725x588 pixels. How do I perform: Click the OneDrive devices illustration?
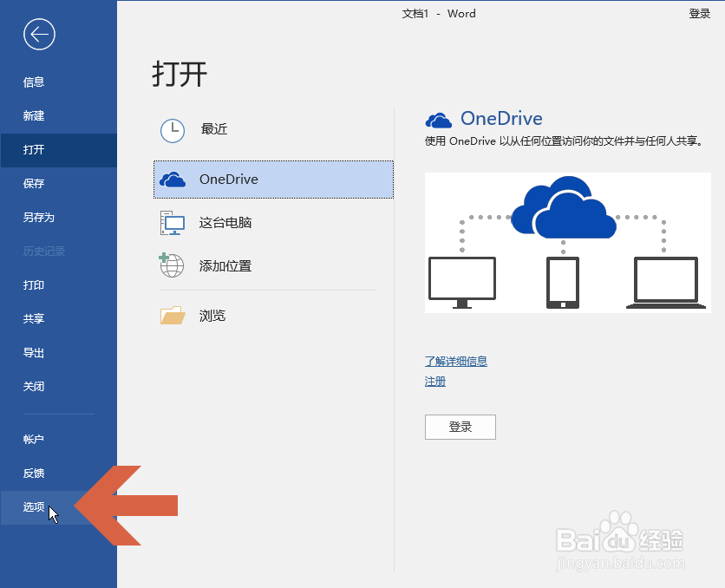click(568, 243)
